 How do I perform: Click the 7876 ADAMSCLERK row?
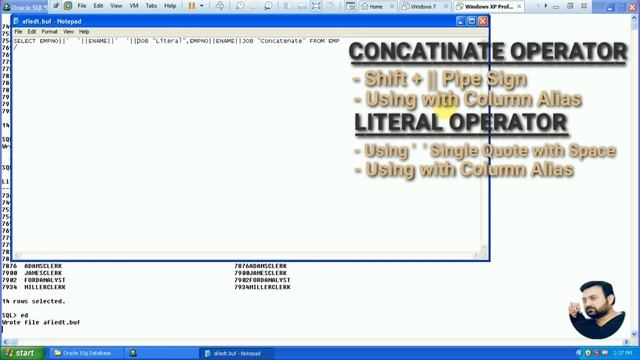[32, 266]
